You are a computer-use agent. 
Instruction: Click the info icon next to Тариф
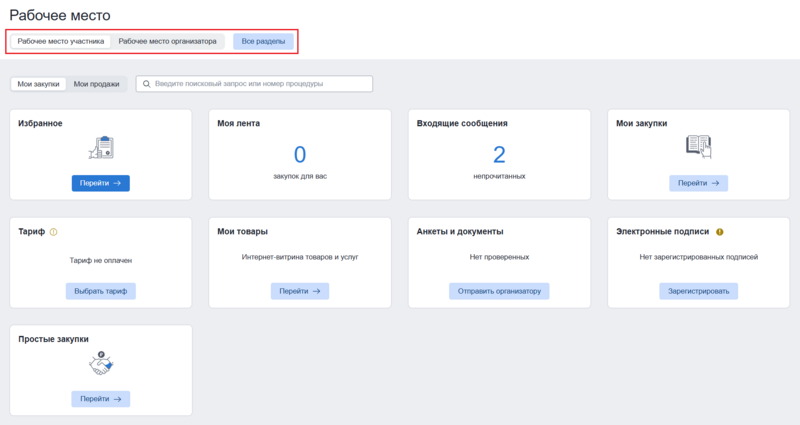click(x=53, y=232)
